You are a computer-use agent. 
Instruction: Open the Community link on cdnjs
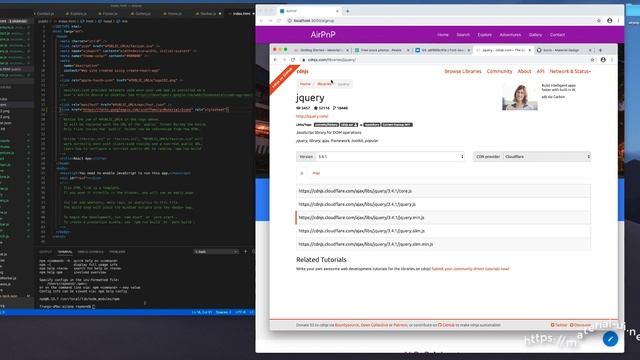499,71
